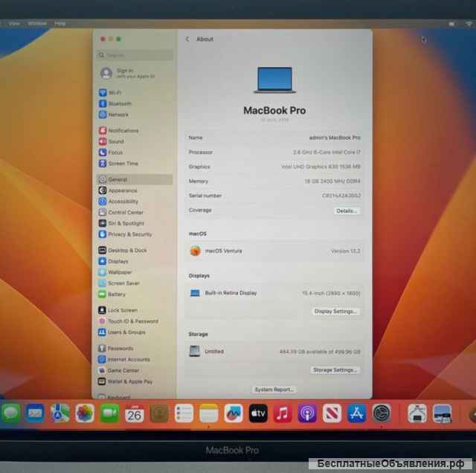
Task: Open Privacy & Security settings
Action: tap(125, 234)
